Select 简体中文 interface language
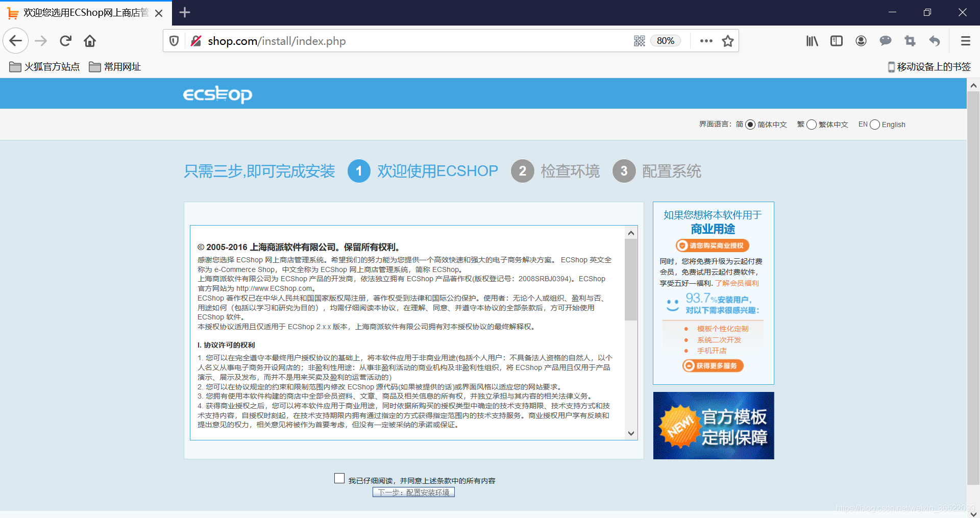 (x=750, y=125)
